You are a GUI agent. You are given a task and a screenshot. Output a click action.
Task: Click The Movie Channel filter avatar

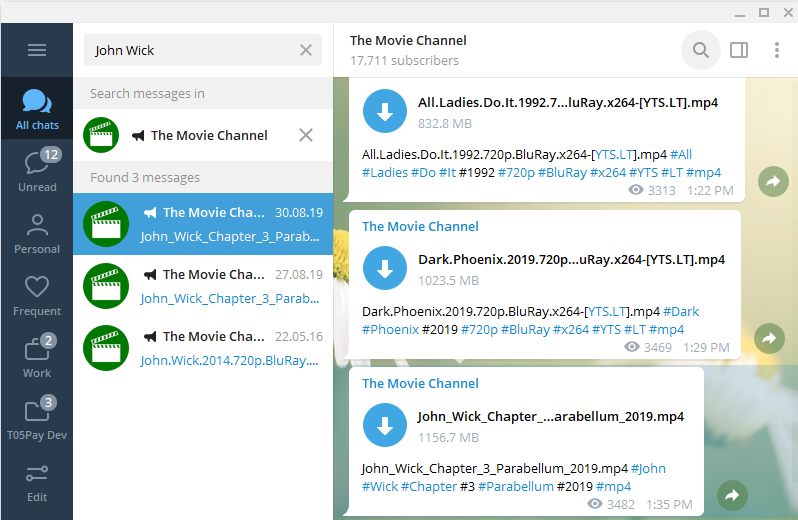click(101, 135)
